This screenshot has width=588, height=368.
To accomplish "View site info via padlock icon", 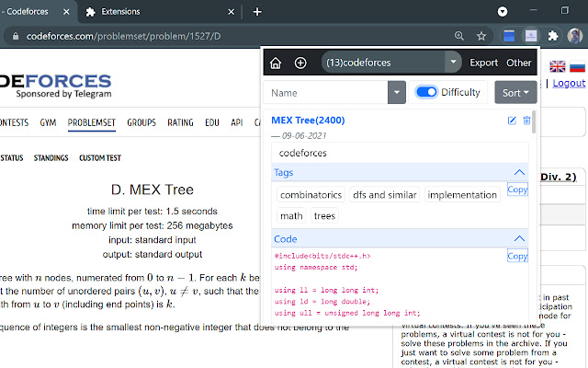I will [x=16, y=36].
